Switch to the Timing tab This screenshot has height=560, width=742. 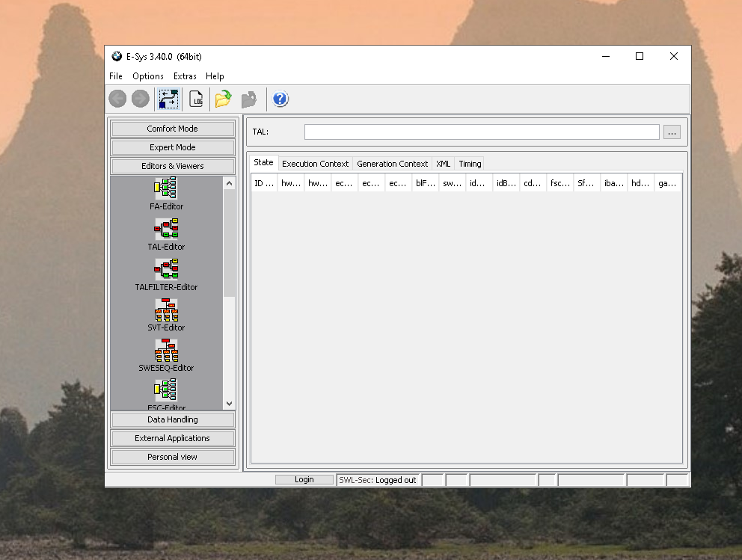coord(470,164)
